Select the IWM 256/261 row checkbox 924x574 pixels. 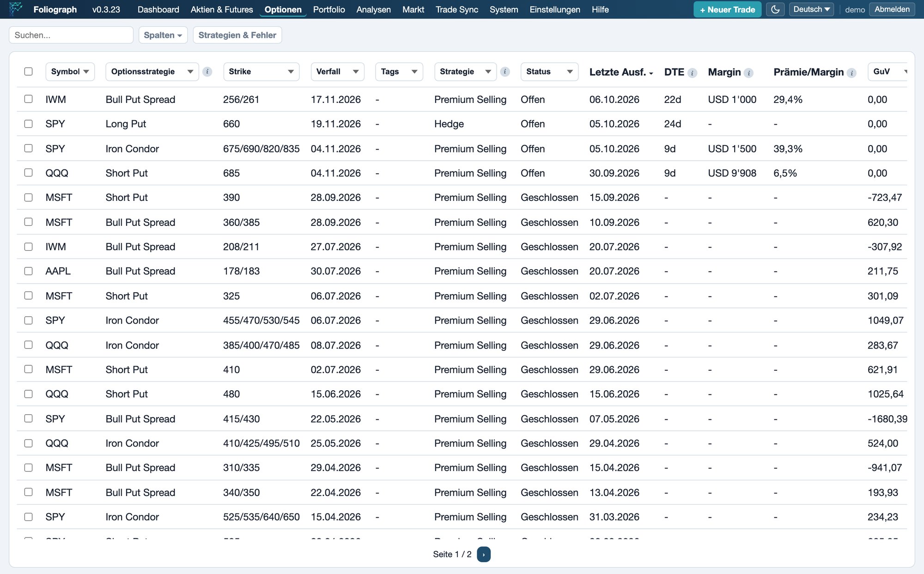[x=29, y=99]
